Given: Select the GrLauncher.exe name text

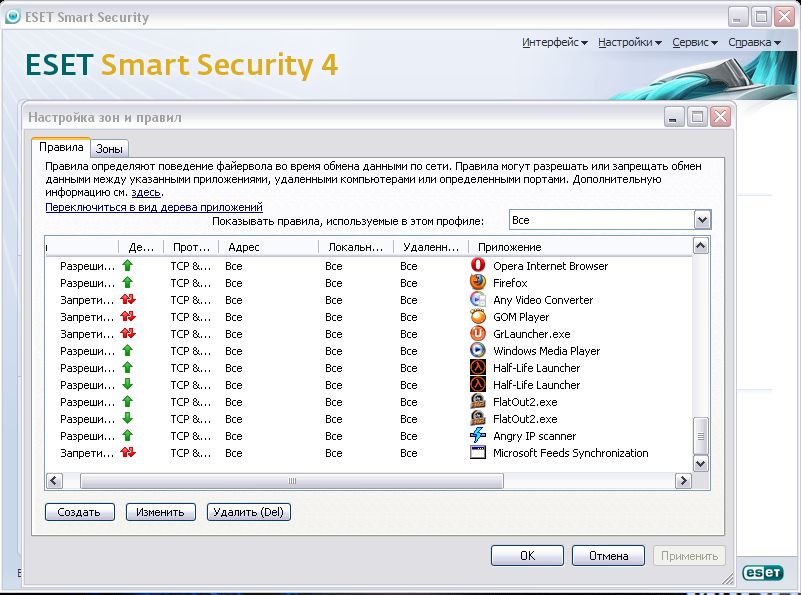Looking at the screenshot, I should (x=532, y=334).
